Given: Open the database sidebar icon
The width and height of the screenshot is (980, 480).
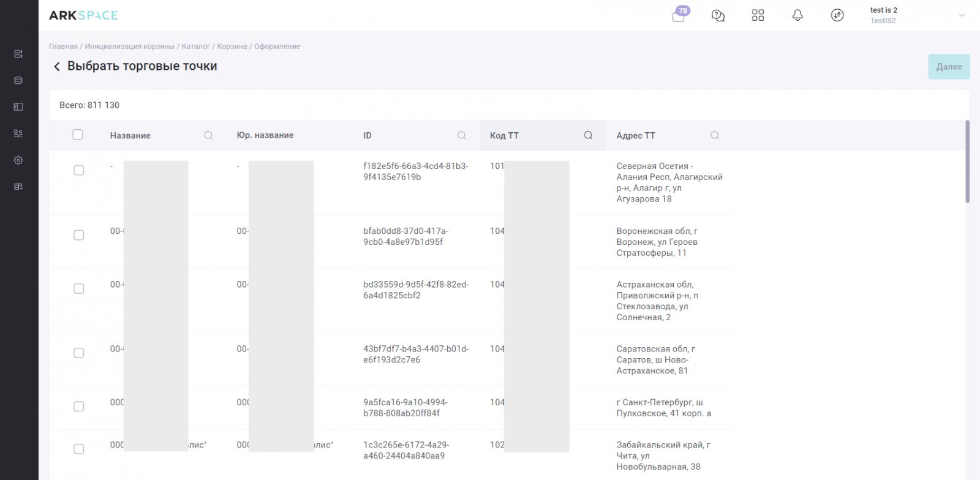Looking at the screenshot, I should click(18, 80).
